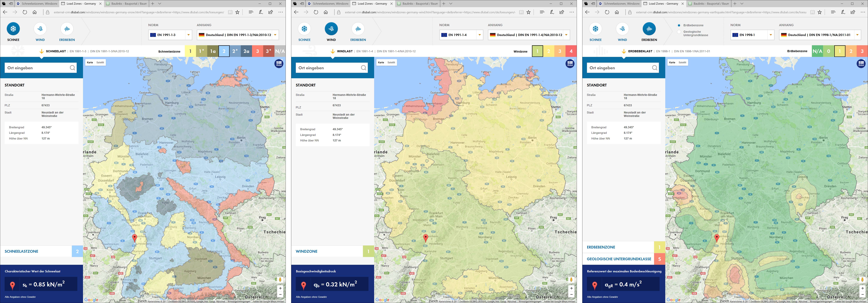This screenshot has width=868, height=303.
Task: Switch to Baulinks tab in the snow window
Action: click(126, 4)
